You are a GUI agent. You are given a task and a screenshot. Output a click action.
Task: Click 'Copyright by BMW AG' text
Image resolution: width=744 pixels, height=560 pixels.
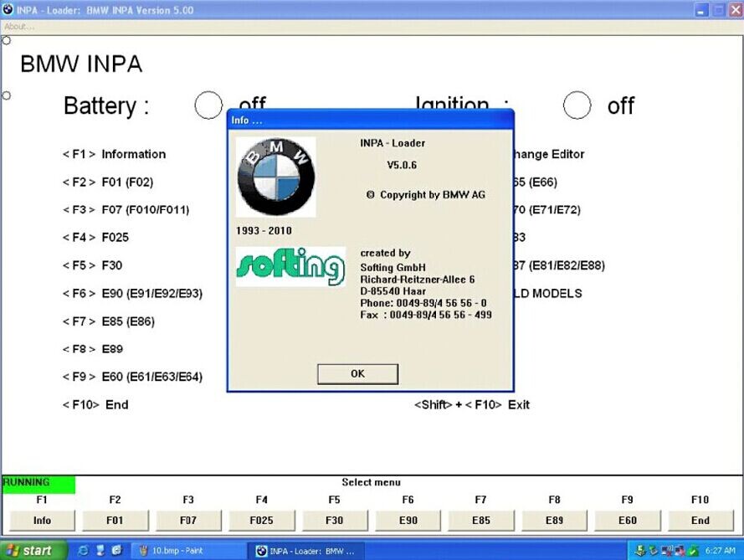(x=433, y=194)
